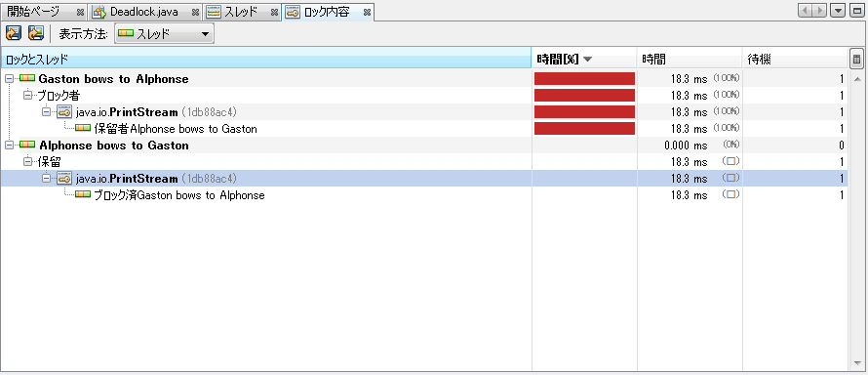Viewport: 868px width, 375px height.
Task: Select the 保留者 Alphonse bows to Gaston row
Action: point(423,129)
